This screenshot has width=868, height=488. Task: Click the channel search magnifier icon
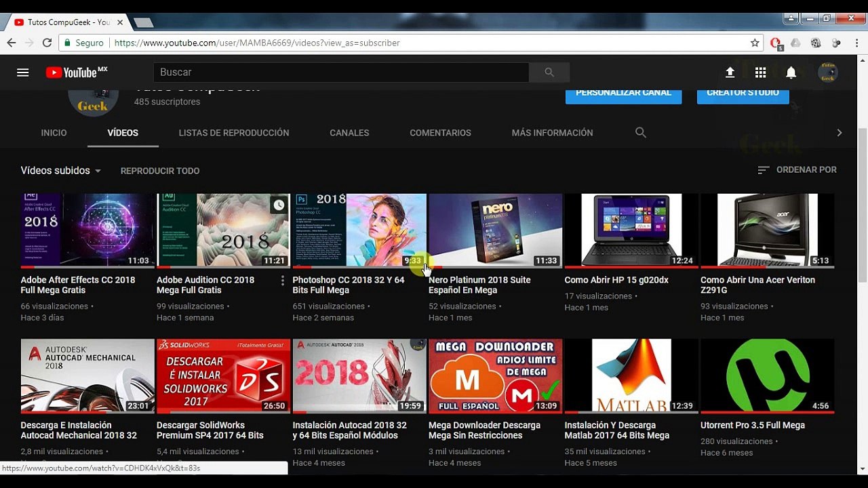(x=640, y=133)
